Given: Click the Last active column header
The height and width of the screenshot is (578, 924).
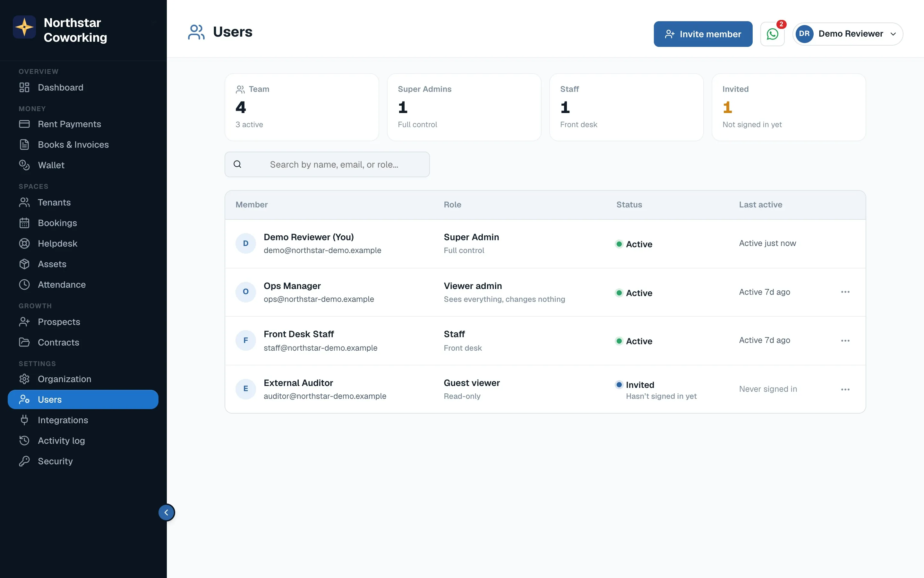Looking at the screenshot, I should (761, 205).
